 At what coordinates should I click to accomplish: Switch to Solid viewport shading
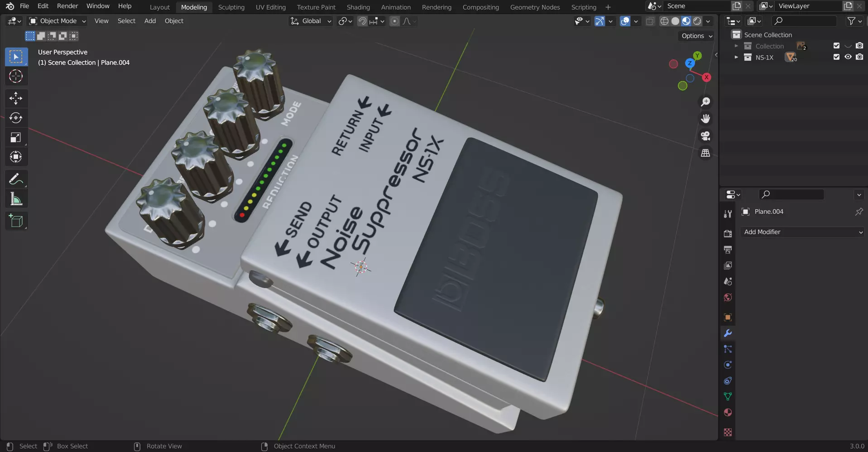pos(675,21)
